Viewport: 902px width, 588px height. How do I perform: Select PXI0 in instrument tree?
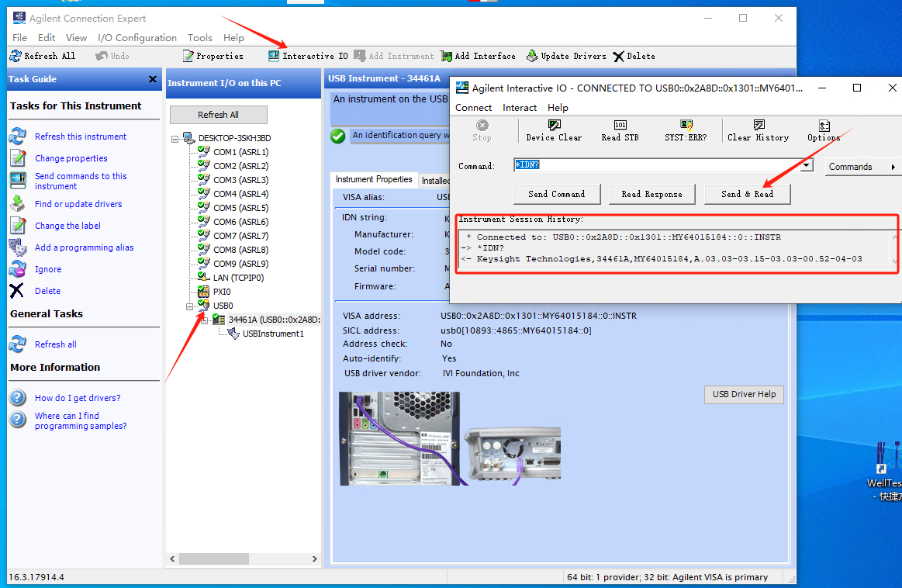pyautogui.click(x=222, y=292)
